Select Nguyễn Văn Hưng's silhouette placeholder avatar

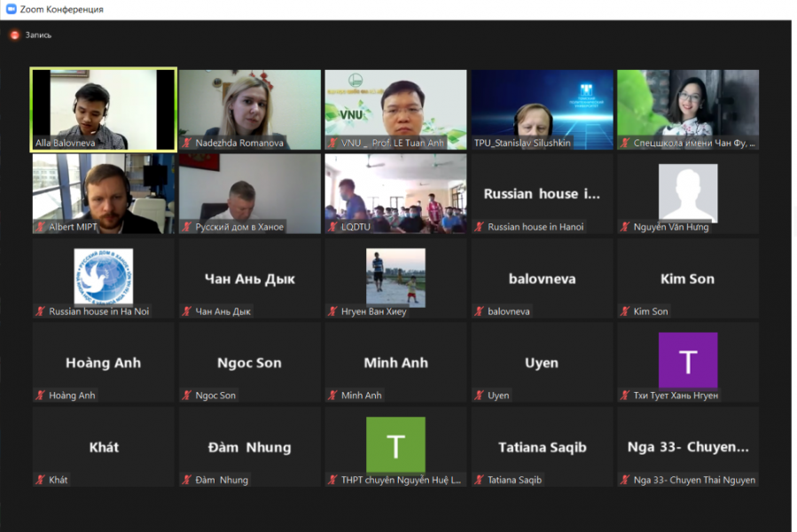pyautogui.click(x=687, y=192)
